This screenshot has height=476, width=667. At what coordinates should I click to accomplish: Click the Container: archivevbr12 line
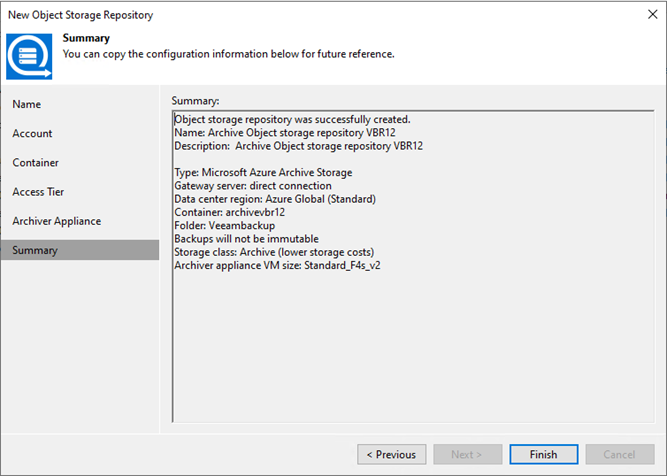(230, 212)
